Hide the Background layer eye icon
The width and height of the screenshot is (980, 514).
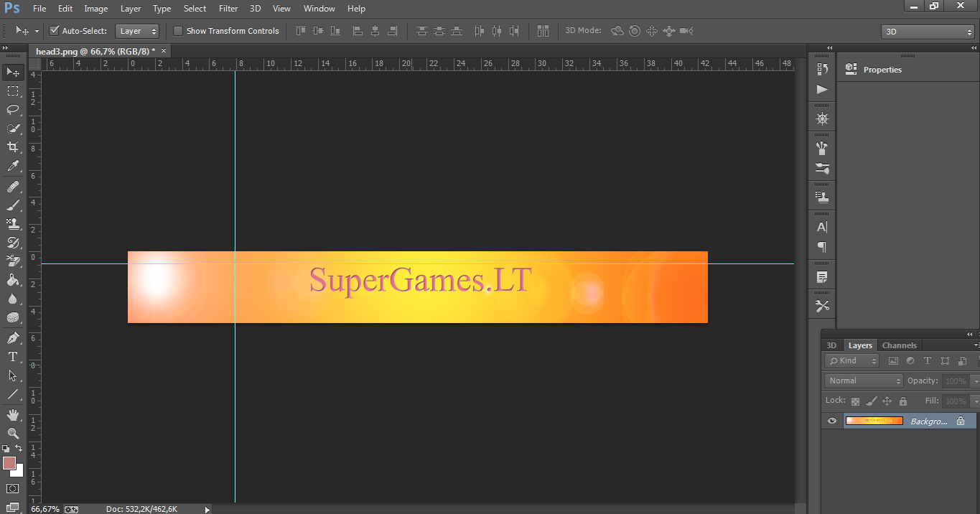coord(832,421)
